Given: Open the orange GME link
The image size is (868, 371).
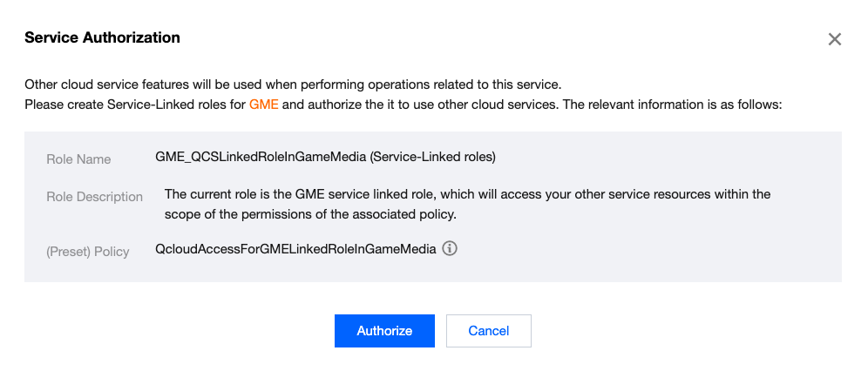Looking at the screenshot, I should tap(263, 105).
